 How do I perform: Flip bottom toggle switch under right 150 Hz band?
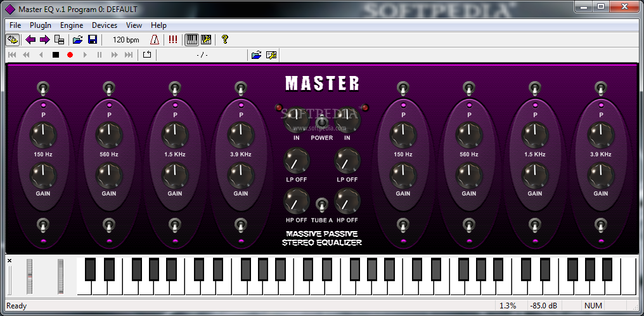click(x=403, y=225)
